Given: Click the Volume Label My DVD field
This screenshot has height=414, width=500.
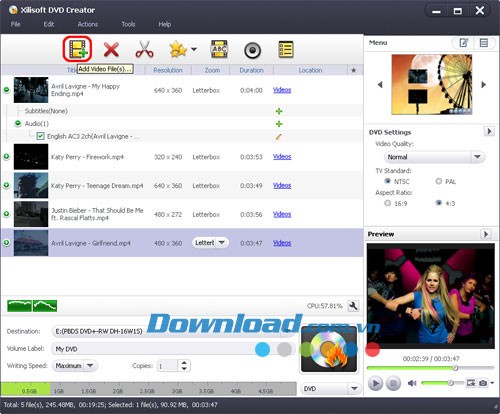Looking at the screenshot, I should coord(173,349).
